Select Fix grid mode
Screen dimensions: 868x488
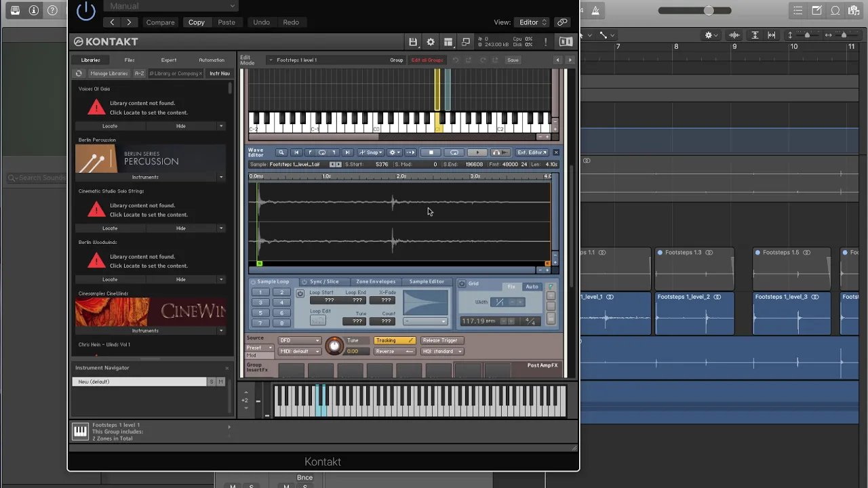click(x=511, y=287)
